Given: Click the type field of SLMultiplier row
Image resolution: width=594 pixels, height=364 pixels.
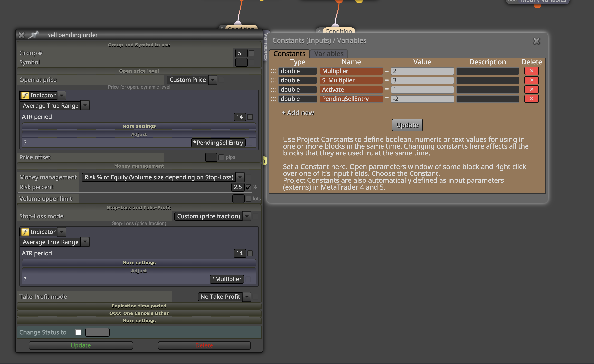Looking at the screenshot, I should (297, 80).
